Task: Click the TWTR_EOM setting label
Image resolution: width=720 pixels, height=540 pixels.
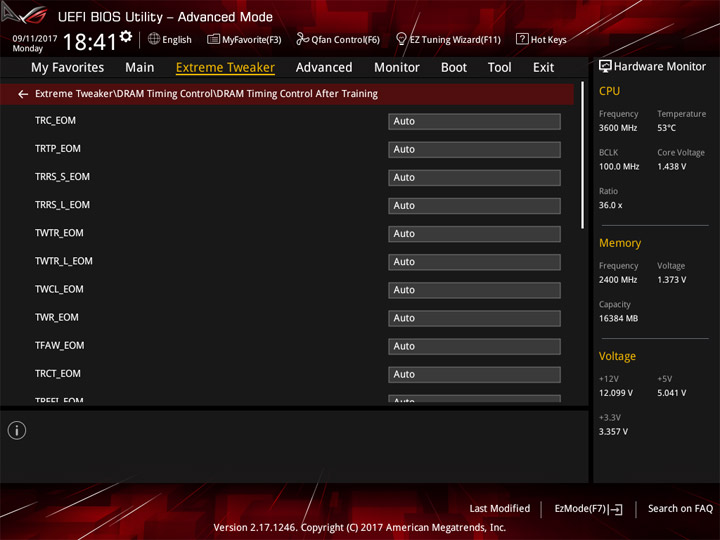Action: pyautogui.click(x=59, y=233)
